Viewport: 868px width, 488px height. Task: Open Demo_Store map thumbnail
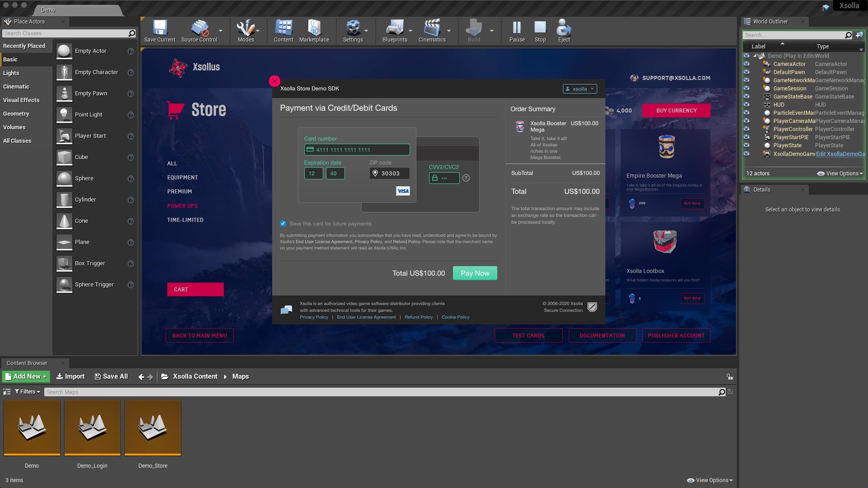pos(153,427)
